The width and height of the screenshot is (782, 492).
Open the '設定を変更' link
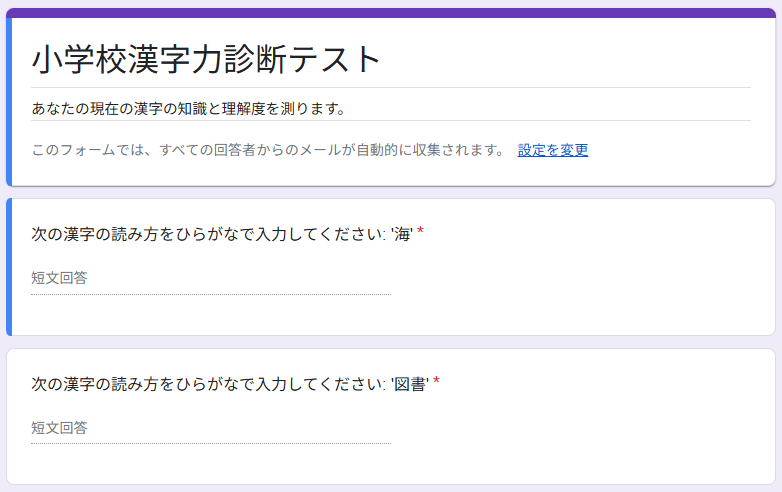point(552,150)
